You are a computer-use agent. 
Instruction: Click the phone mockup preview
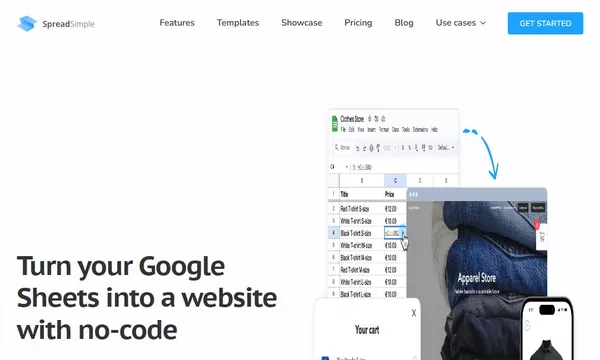547,329
